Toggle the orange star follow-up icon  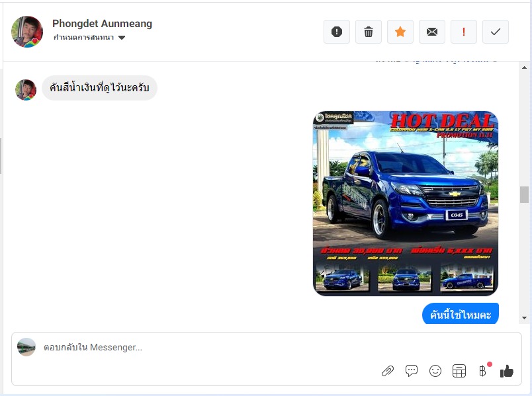pos(400,32)
